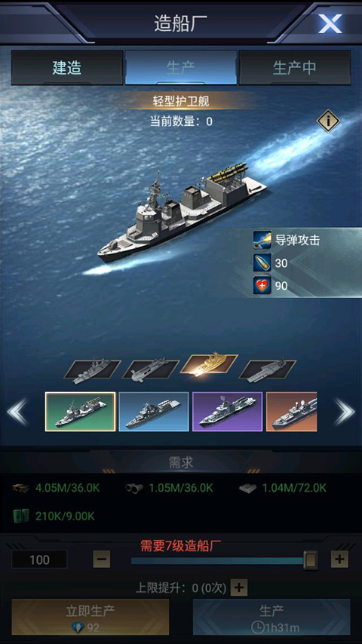This screenshot has width=362, height=644.
Task: Switch to the 生产中 tab
Action: tap(295, 68)
